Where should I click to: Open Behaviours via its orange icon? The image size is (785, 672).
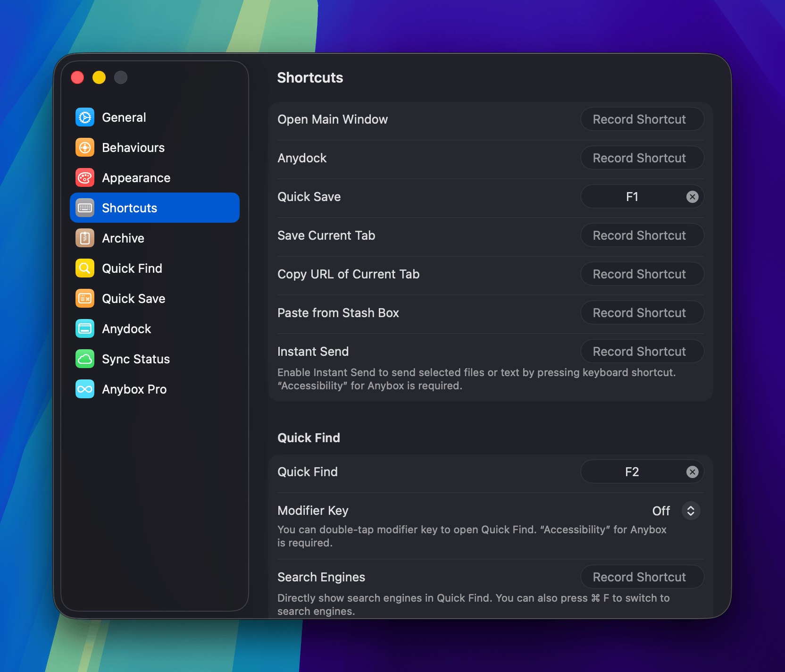pyautogui.click(x=85, y=148)
